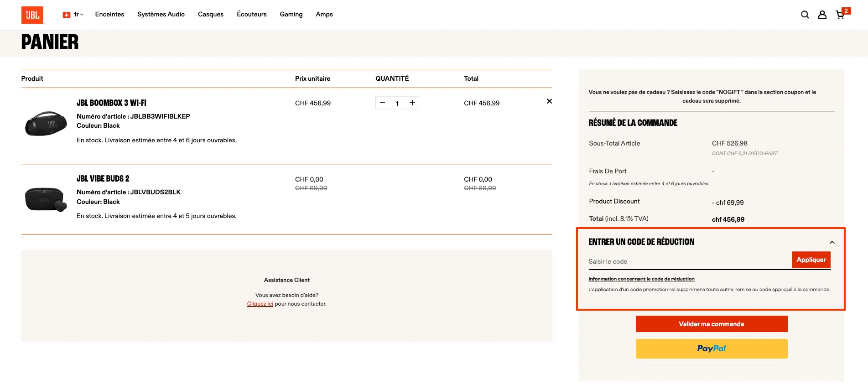Open the Gaming menu

pos(291,15)
